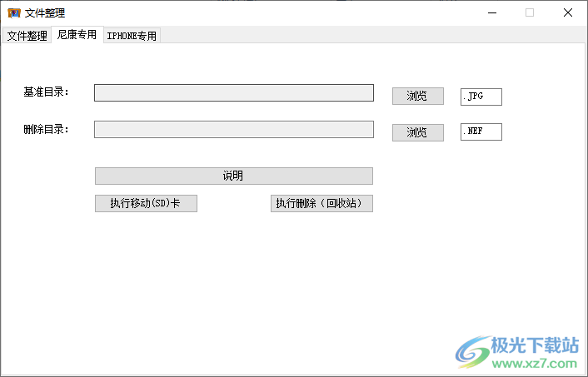The height and width of the screenshot is (377, 588).
Task: Focus the 基准目录 path field
Action: (234, 92)
